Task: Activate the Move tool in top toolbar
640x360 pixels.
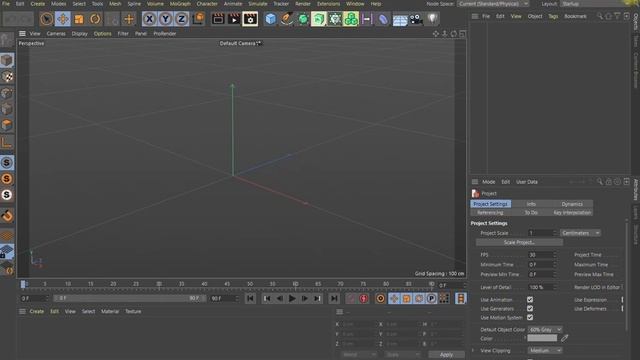Action: point(62,19)
